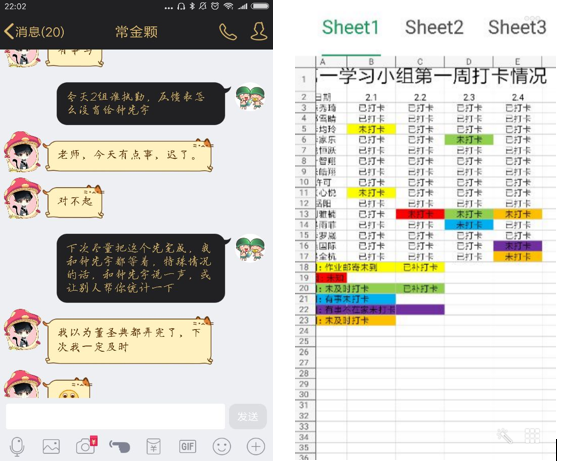
Task: Click the orange 未打卡 cell in row 17
Action: click(x=517, y=257)
